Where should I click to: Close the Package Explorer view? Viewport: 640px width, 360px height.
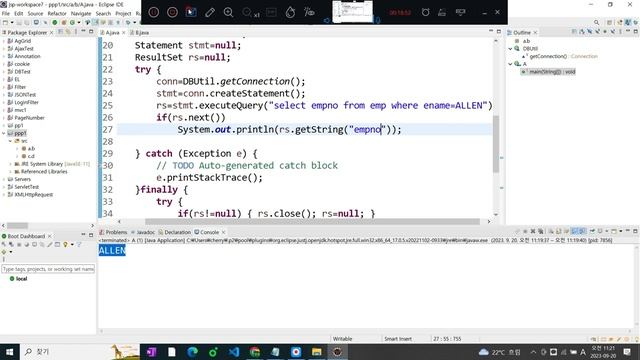coord(51,32)
